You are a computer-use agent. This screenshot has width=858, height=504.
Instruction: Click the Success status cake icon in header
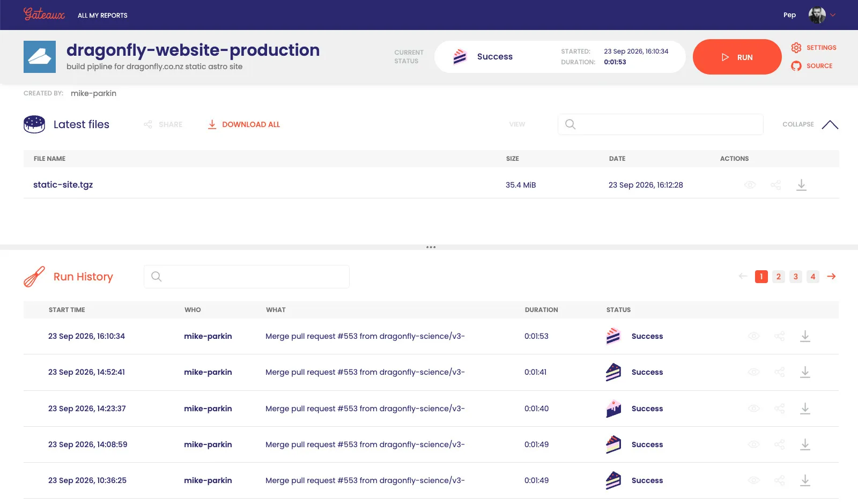tap(460, 56)
